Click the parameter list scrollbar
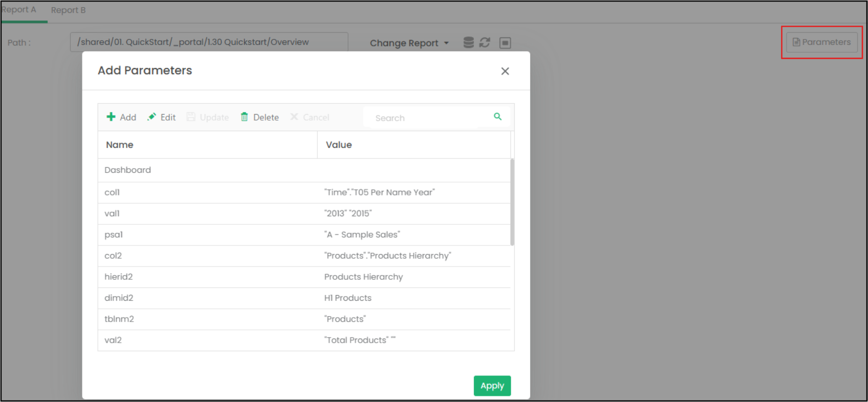The image size is (868, 402). [512, 202]
